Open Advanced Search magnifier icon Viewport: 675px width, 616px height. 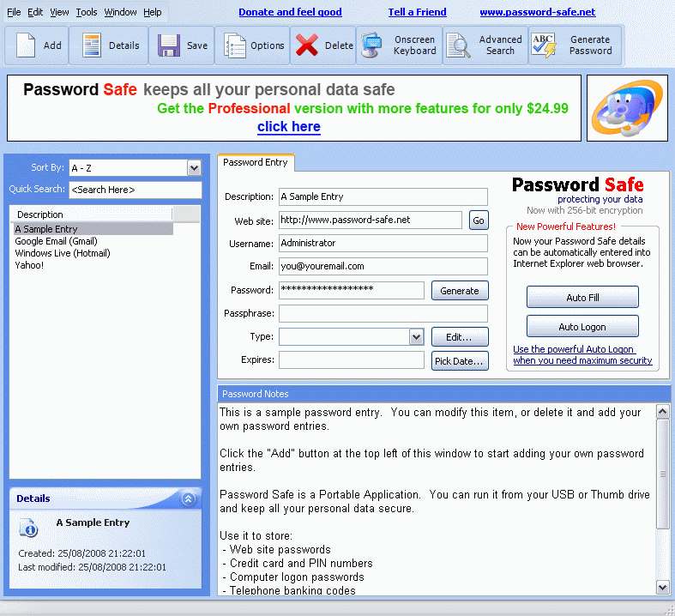458,45
